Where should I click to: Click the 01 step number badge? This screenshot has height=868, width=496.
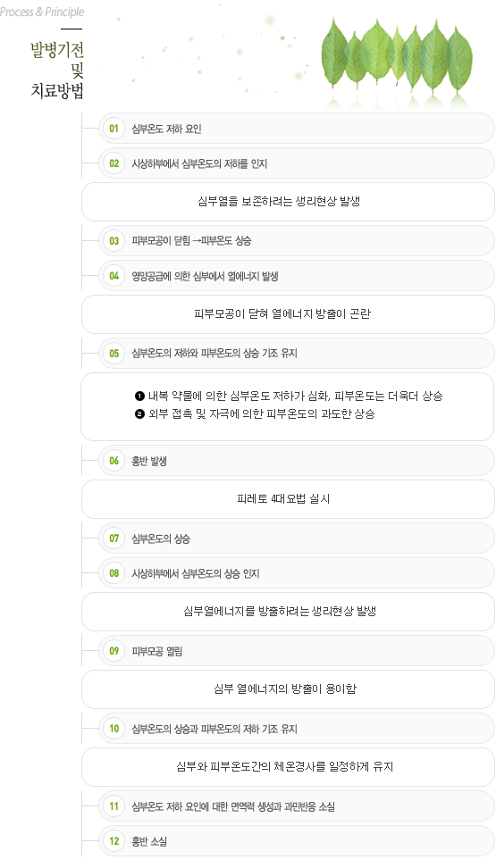(x=113, y=129)
